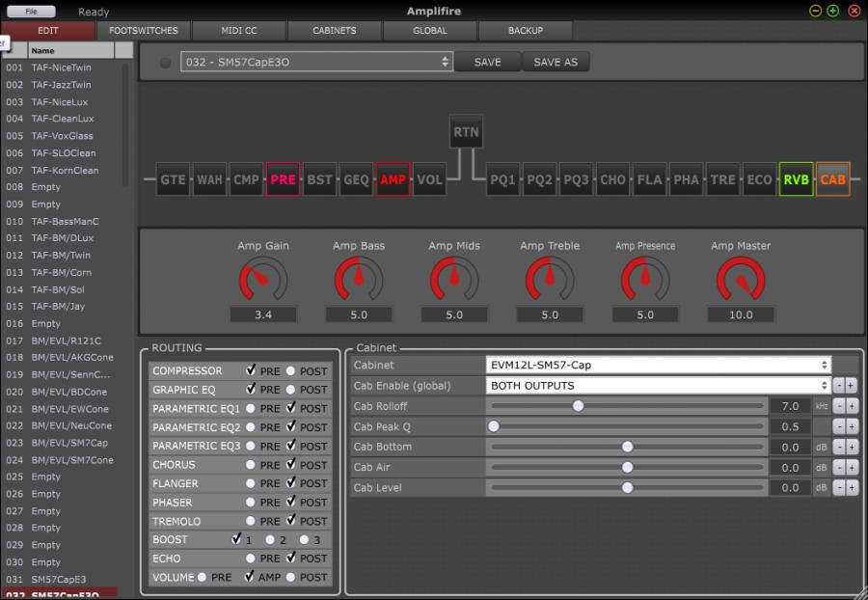This screenshot has width=868, height=600.
Task: Click the Amp Treble knob
Action: (550, 280)
